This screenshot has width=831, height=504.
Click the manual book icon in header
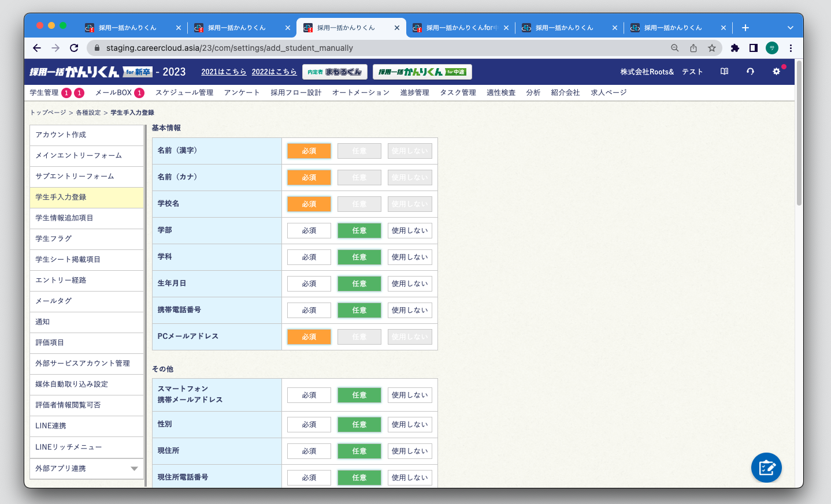(x=724, y=72)
